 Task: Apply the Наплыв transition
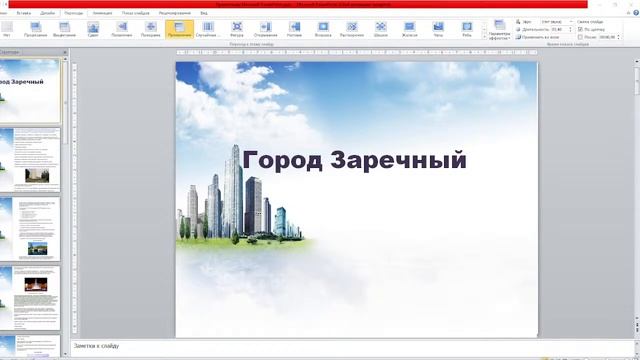click(x=294, y=29)
